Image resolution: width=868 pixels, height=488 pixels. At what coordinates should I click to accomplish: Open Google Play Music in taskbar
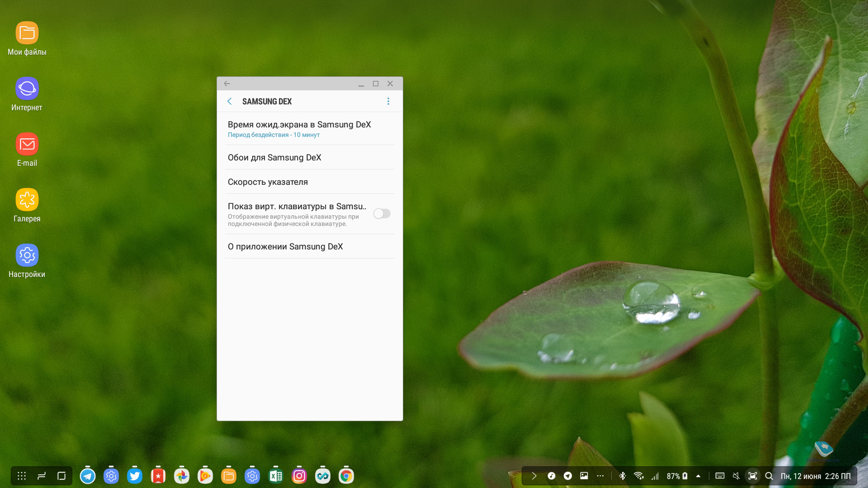[205, 476]
